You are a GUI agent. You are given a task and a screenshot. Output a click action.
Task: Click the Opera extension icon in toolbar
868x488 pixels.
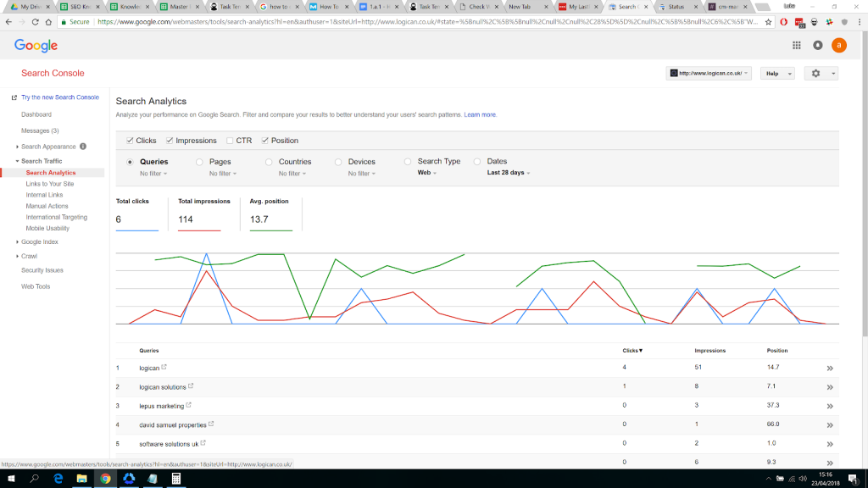tap(784, 22)
